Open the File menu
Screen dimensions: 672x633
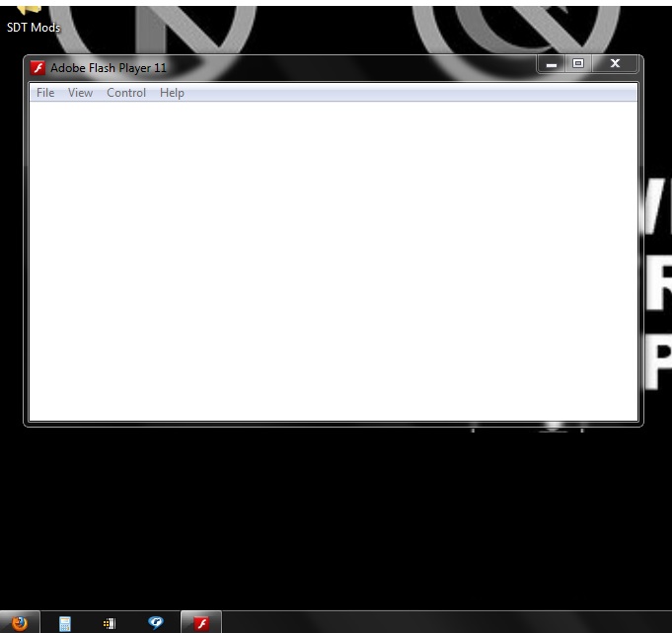45,93
